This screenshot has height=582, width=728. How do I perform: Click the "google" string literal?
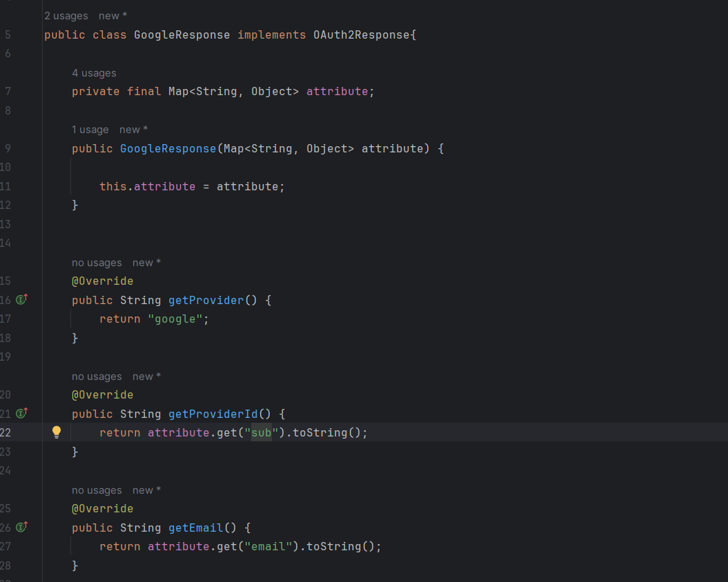click(175, 319)
